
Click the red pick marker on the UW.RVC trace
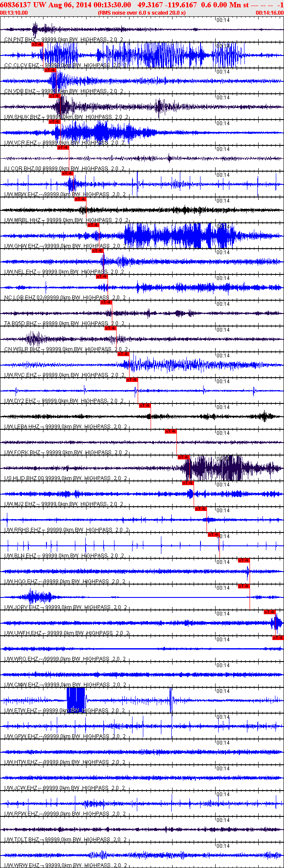coord(123,354)
